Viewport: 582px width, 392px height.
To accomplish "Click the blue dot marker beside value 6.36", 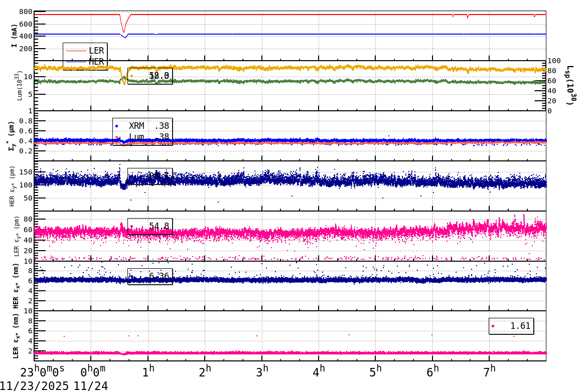I will pos(132,275).
